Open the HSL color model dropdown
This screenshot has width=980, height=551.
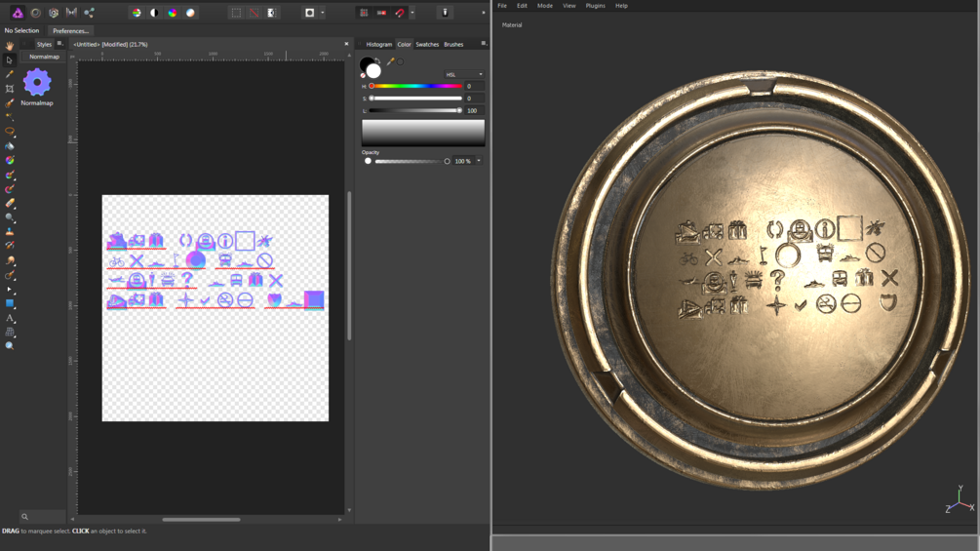point(464,74)
